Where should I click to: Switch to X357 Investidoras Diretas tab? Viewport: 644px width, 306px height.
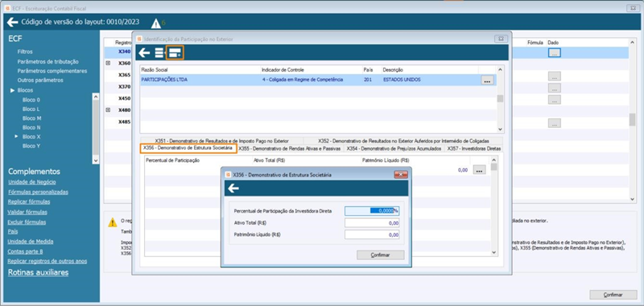(x=473, y=149)
